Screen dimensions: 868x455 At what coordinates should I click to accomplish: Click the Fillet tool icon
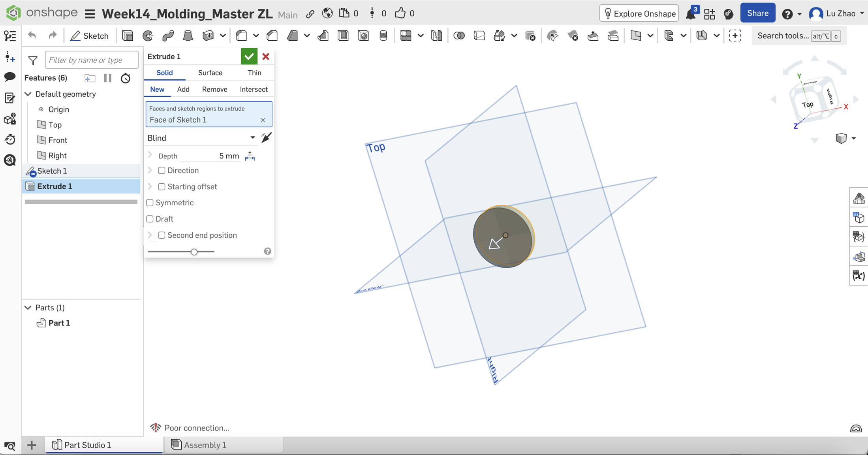(x=241, y=36)
